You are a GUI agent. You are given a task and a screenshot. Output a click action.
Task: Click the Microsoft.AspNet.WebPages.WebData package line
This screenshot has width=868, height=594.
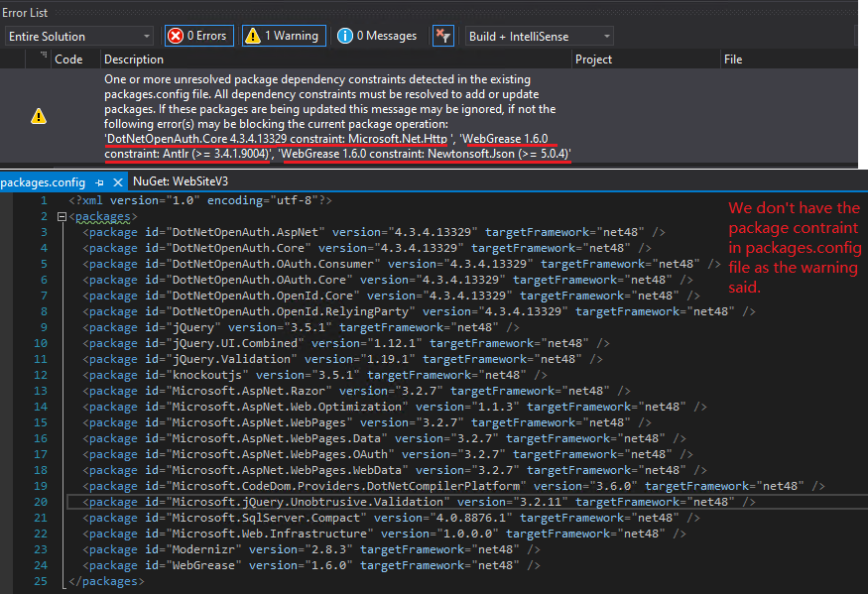pyautogui.click(x=395, y=471)
